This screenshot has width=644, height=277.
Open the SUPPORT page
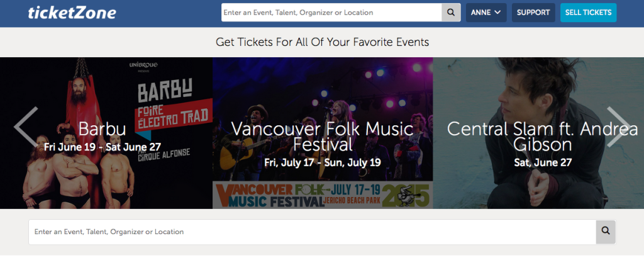tap(533, 13)
